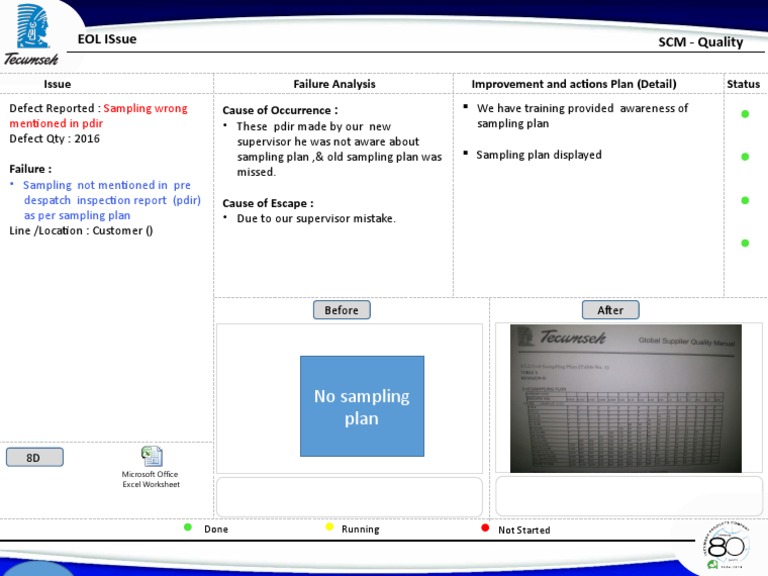Click the red Not Started legend dot

[x=485, y=528]
